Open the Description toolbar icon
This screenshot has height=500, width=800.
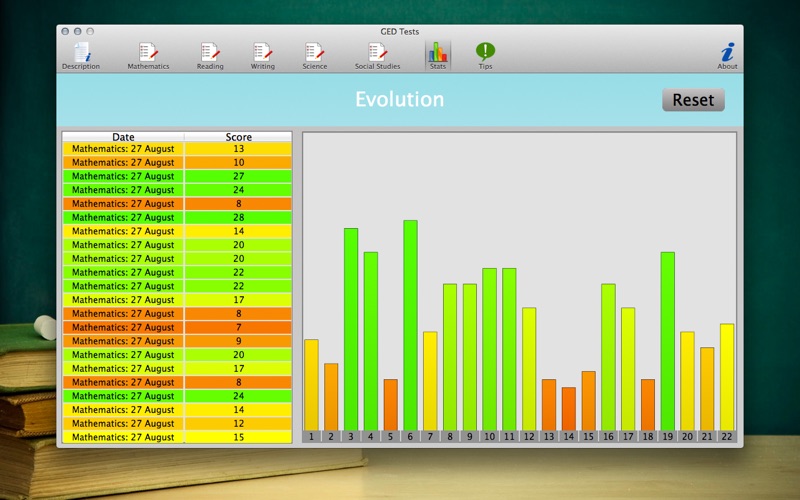[81, 56]
